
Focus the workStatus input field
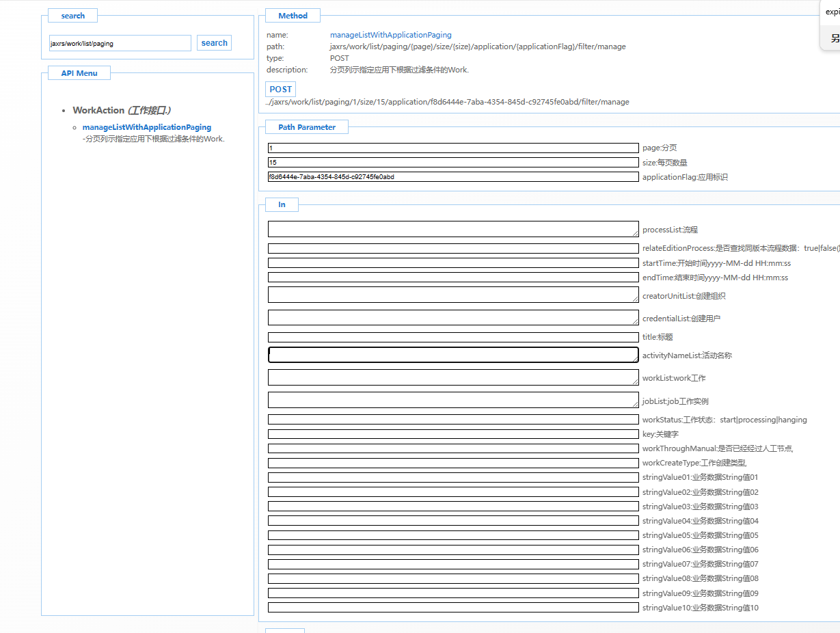click(x=452, y=420)
